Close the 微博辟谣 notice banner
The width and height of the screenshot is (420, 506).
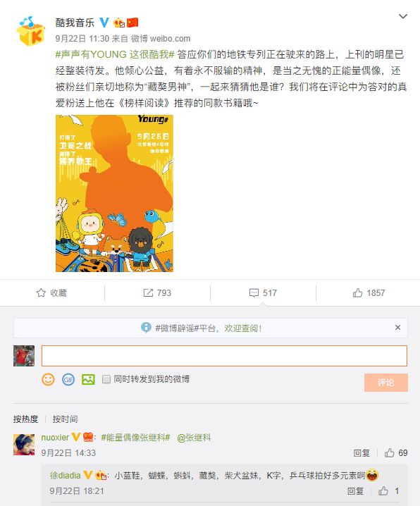(397, 328)
